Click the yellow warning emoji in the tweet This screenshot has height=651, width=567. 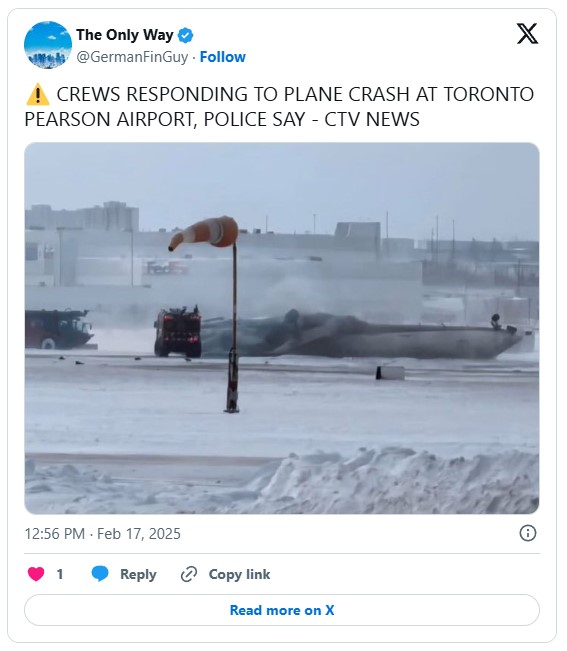coord(37,94)
